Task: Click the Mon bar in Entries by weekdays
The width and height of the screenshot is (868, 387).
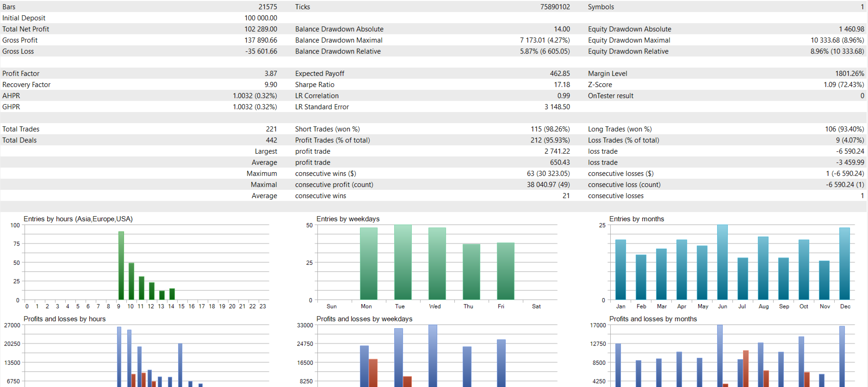Action: click(x=369, y=263)
